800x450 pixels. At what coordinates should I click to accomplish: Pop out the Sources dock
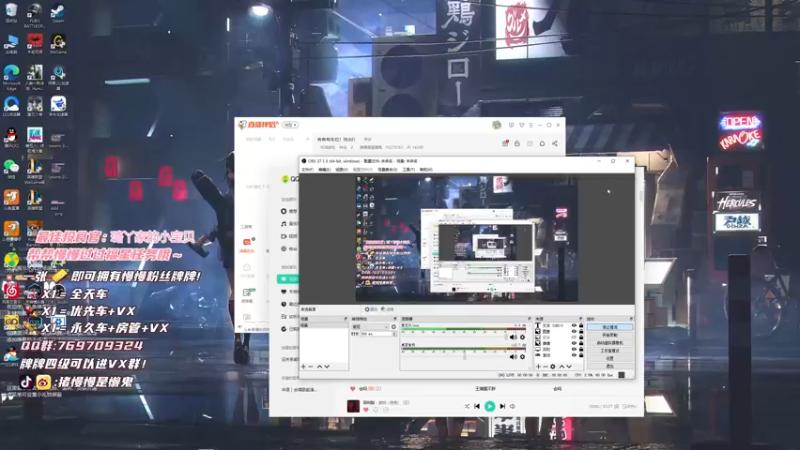pos(581,319)
